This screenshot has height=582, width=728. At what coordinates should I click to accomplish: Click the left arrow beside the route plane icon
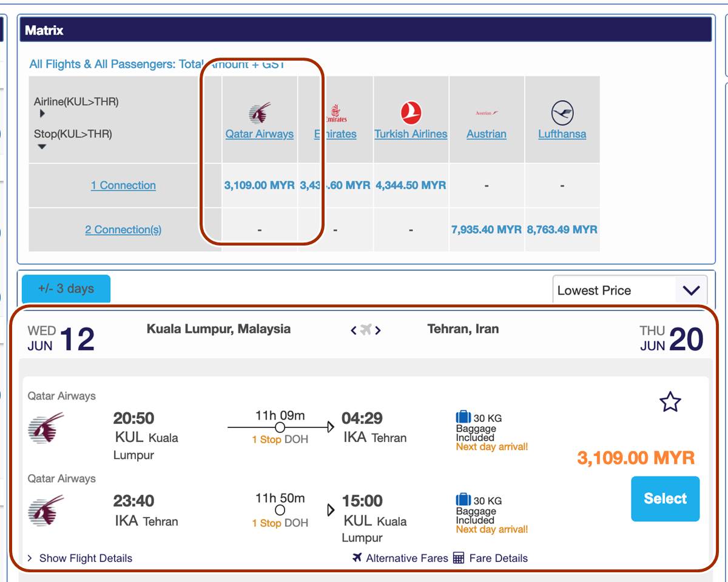353,330
